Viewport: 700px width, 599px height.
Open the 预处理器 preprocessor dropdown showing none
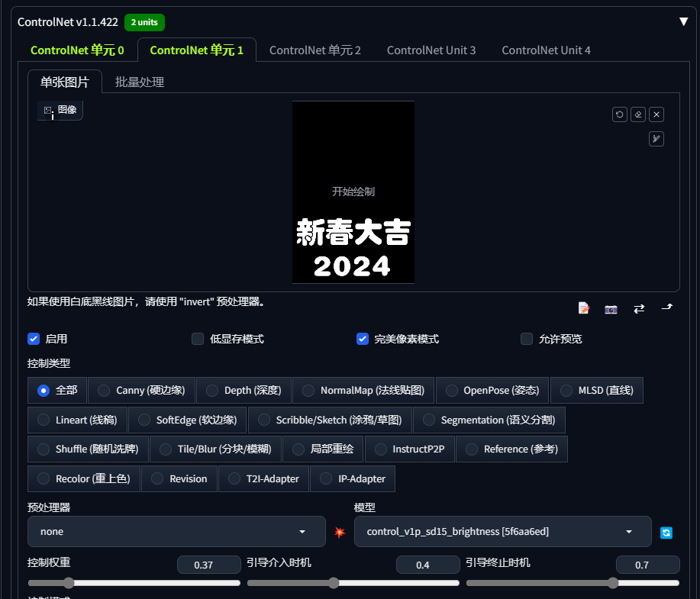(176, 532)
